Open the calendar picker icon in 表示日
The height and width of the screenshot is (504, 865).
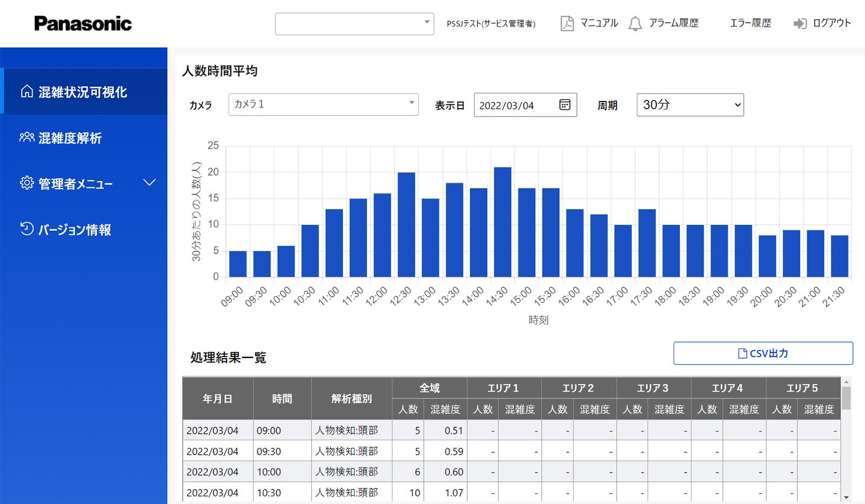[x=564, y=105]
